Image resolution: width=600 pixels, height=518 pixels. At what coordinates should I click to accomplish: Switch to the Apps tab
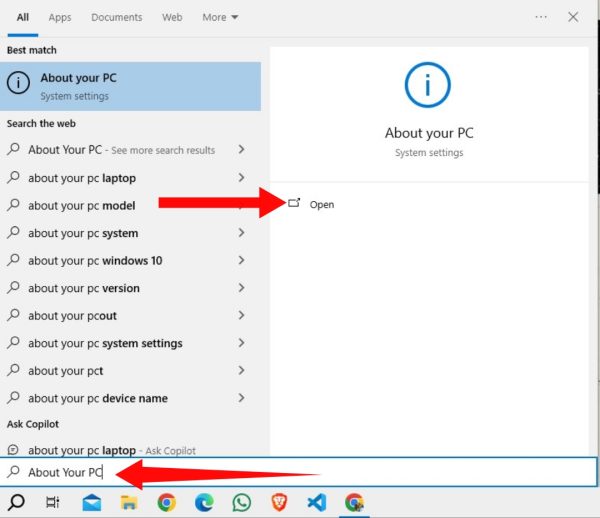tap(60, 17)
